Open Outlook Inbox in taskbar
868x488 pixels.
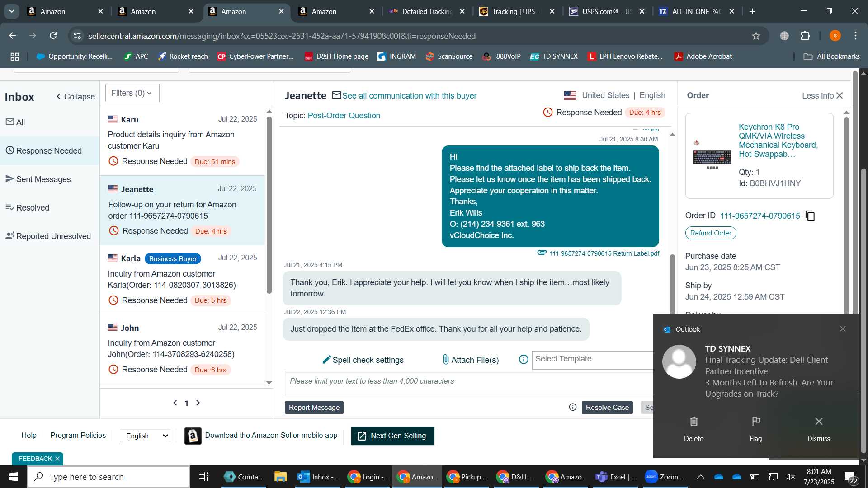pyautogui.click(x=317, y=477)
